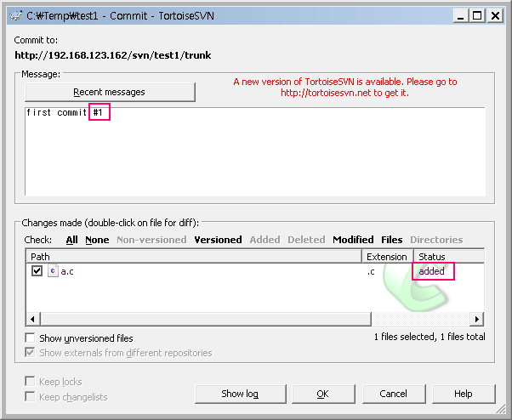Click the Added check filter
Screen dimensions: 512x420
(265, 240)
